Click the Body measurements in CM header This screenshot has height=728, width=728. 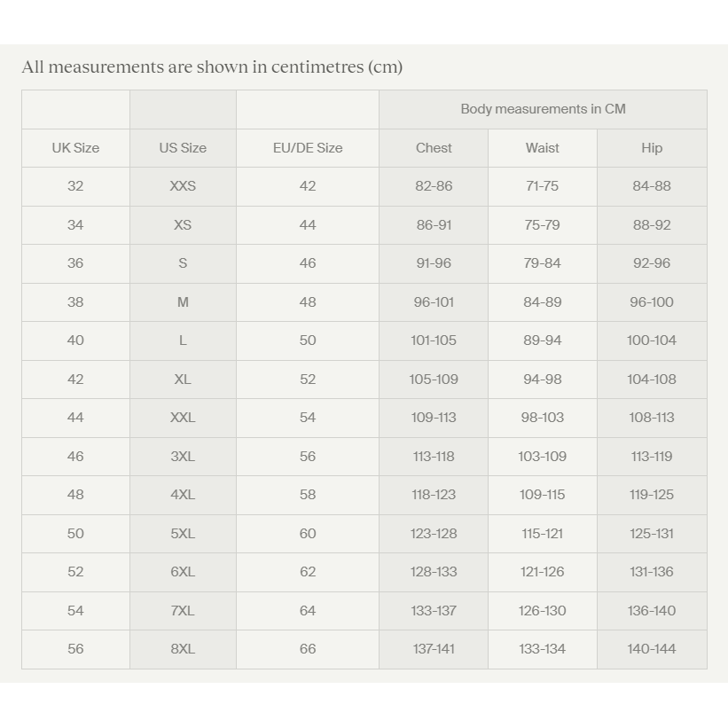[x=543, y=109]
